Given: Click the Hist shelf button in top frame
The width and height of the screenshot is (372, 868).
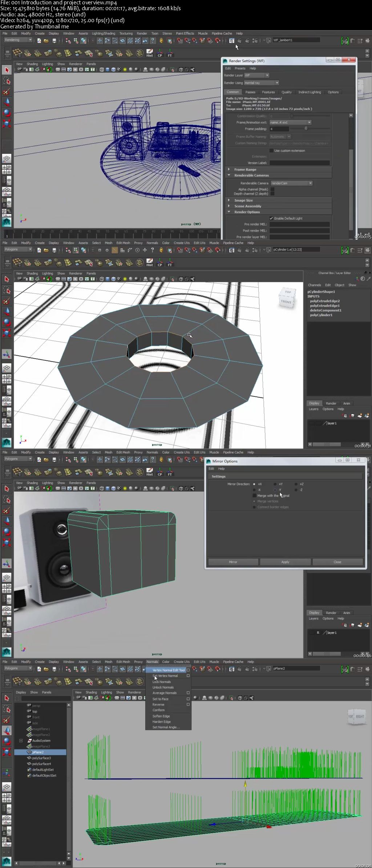Looking at the screenshot, I should click(150, 53).
